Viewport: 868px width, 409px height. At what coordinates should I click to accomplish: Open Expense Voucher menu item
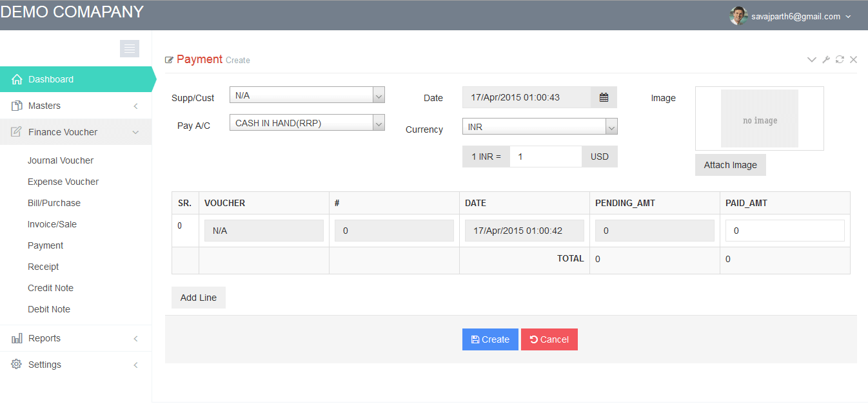[x=63, y=182]
